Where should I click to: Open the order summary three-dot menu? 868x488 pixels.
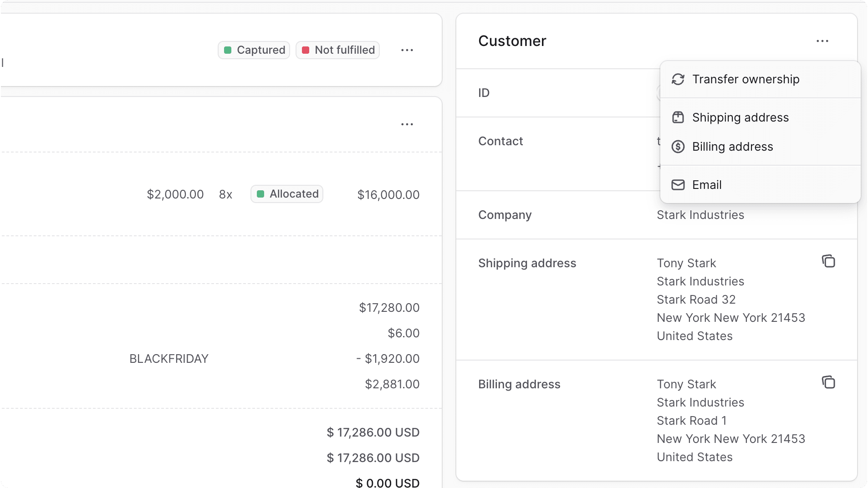[x=407, y=124]
